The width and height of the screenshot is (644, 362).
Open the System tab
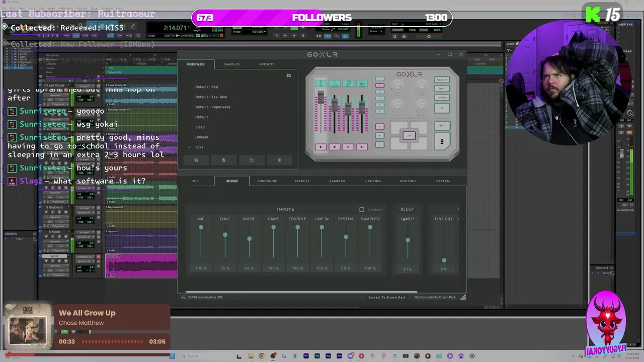[443, 181]
